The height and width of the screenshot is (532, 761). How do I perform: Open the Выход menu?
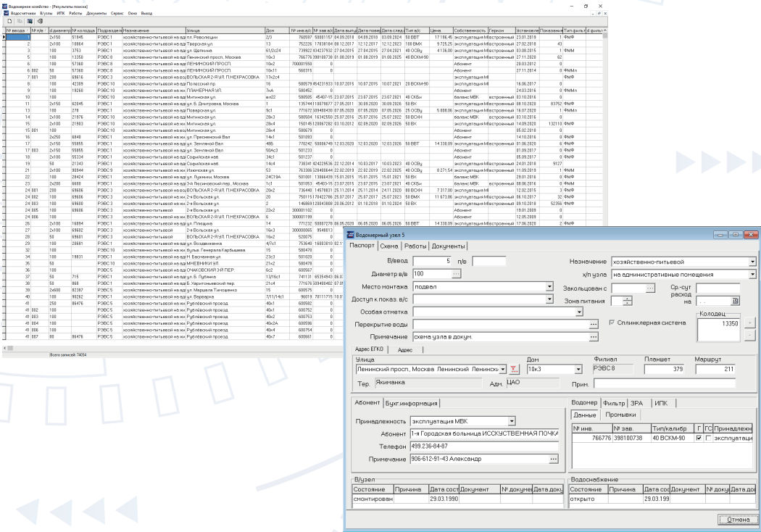coord(146,14)
